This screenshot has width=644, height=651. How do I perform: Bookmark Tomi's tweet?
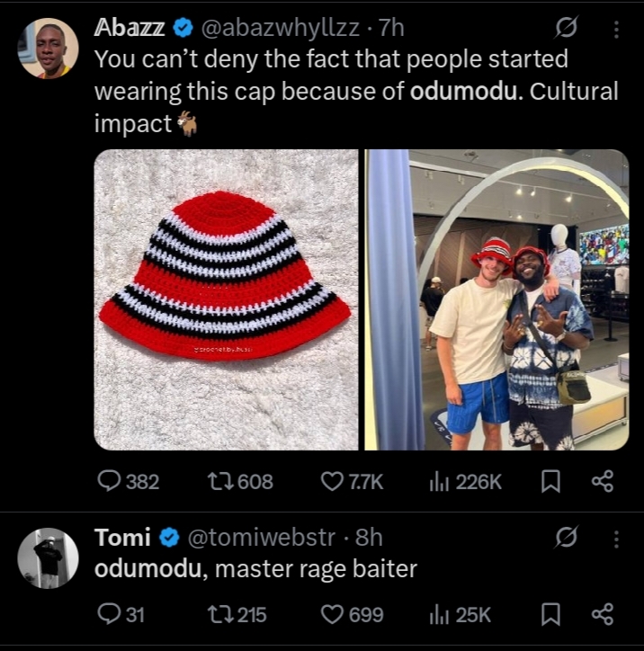coord(549,614)
